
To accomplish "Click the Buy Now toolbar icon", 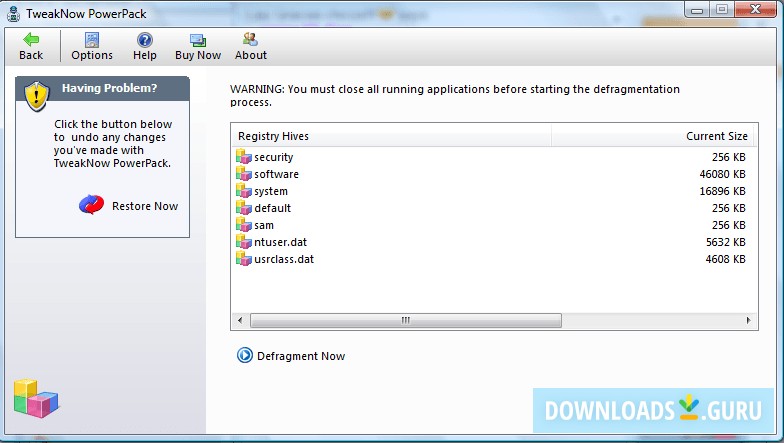I will (198, 40).
